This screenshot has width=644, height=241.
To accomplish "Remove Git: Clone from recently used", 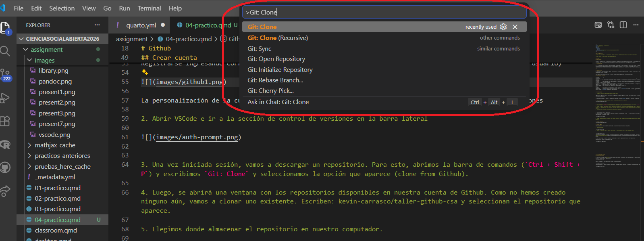I will coord(515,27).
